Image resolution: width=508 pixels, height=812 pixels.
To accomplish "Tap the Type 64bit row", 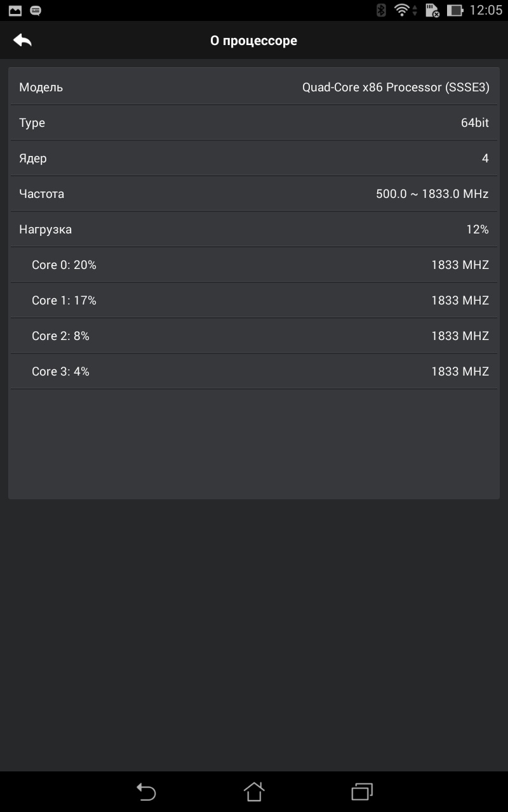I will click(254, 122).
